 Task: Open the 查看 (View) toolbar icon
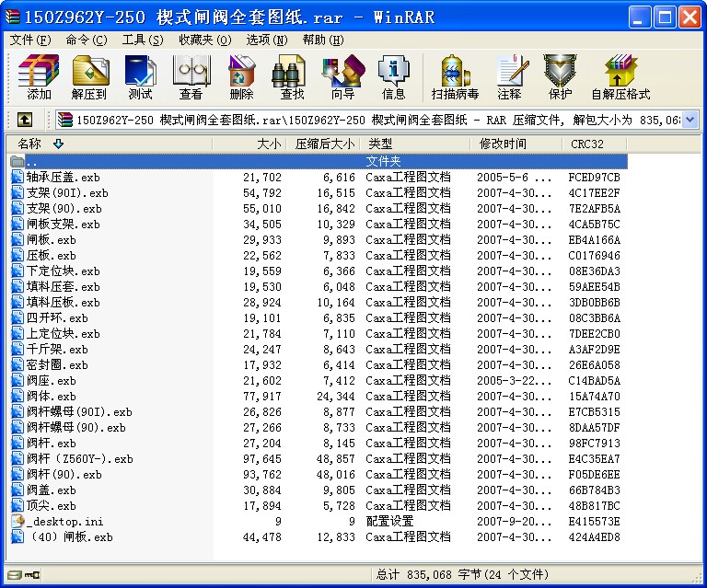191,77
